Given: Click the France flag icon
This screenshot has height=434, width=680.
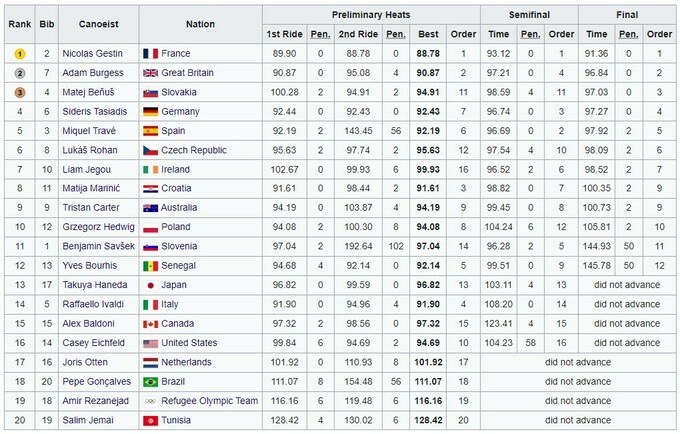Looking at the screenshot, I should tap(151, 53).
